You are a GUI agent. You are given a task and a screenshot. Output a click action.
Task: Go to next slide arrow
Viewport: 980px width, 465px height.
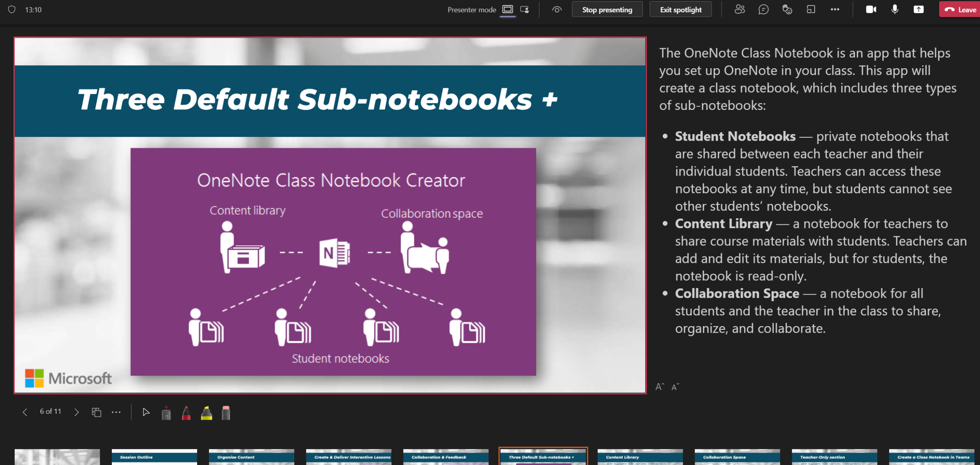76,412
